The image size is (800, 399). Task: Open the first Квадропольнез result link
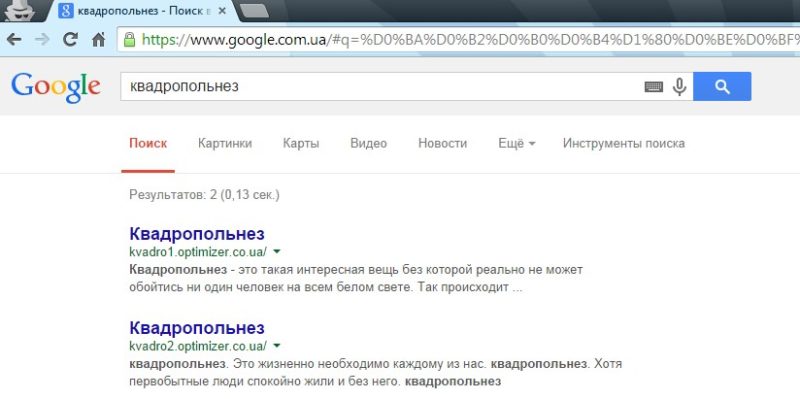tap(197, 234)
